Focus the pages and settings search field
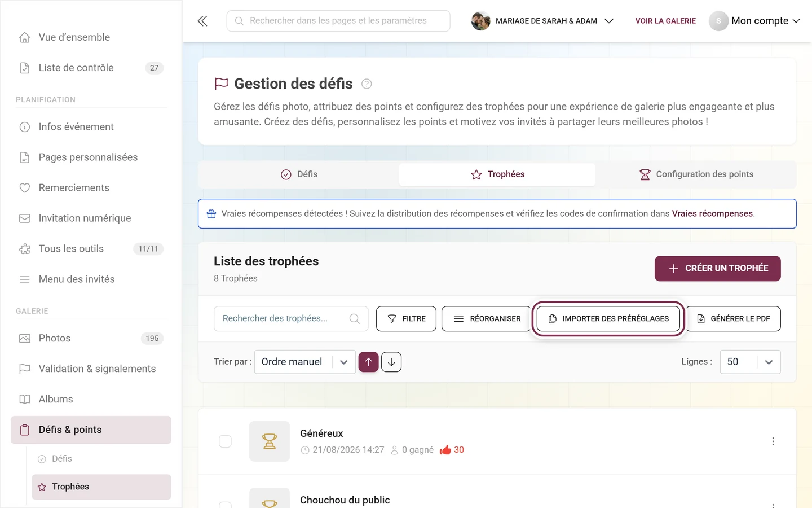 click(338, 21)
